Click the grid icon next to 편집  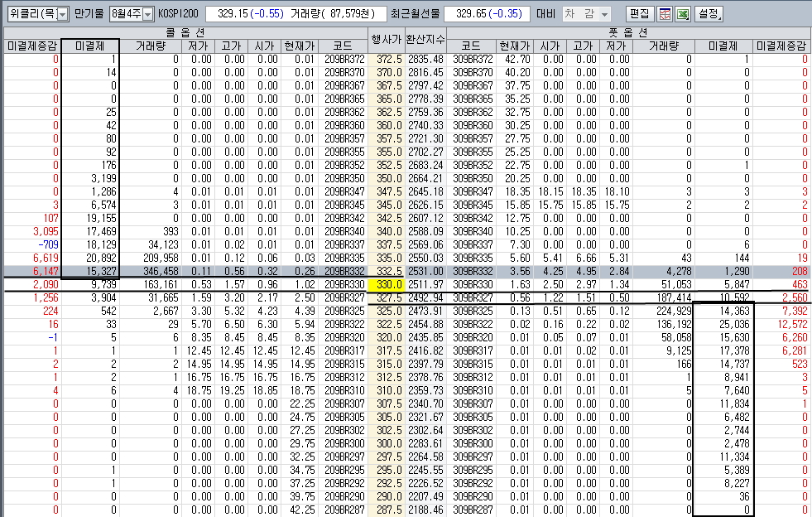[665, 14]
